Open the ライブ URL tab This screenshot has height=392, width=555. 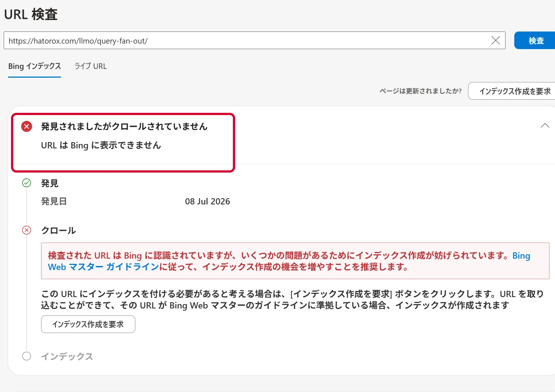click(91, 66)
